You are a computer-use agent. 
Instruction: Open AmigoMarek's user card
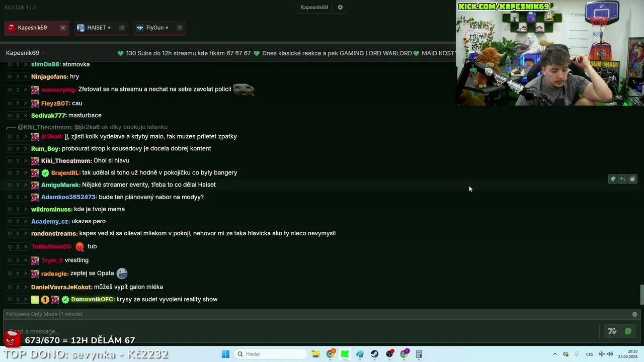coord(61,185)
